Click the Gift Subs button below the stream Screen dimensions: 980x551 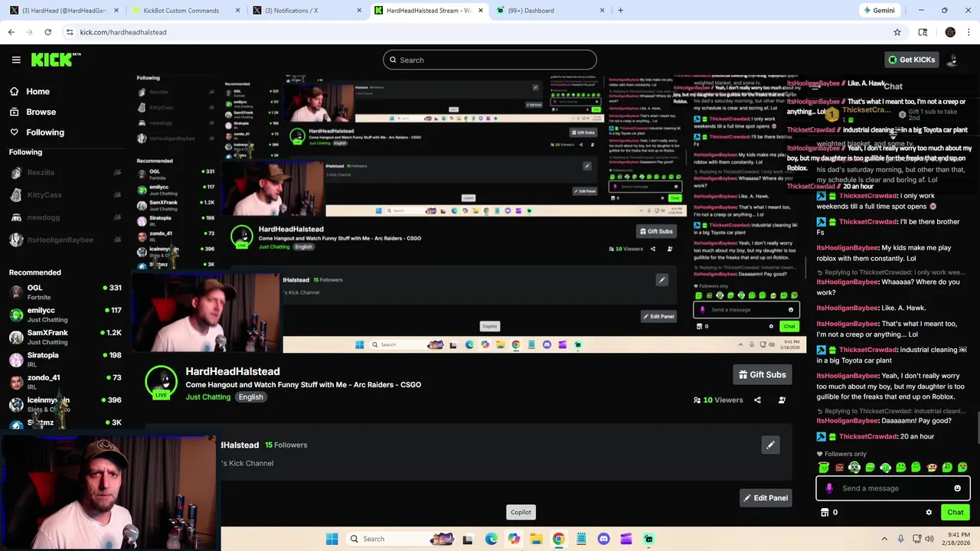point(762,374)
